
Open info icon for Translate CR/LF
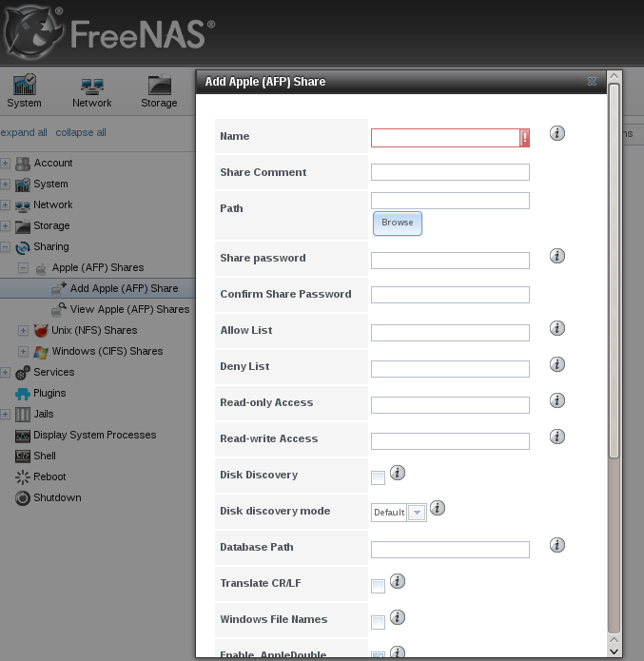[398, 581]
